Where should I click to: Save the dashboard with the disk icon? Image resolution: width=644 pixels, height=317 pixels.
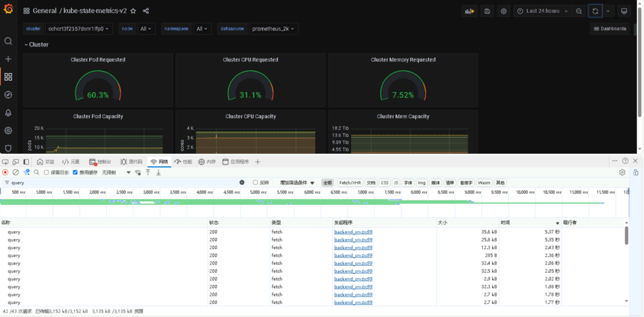coord(487,11)
